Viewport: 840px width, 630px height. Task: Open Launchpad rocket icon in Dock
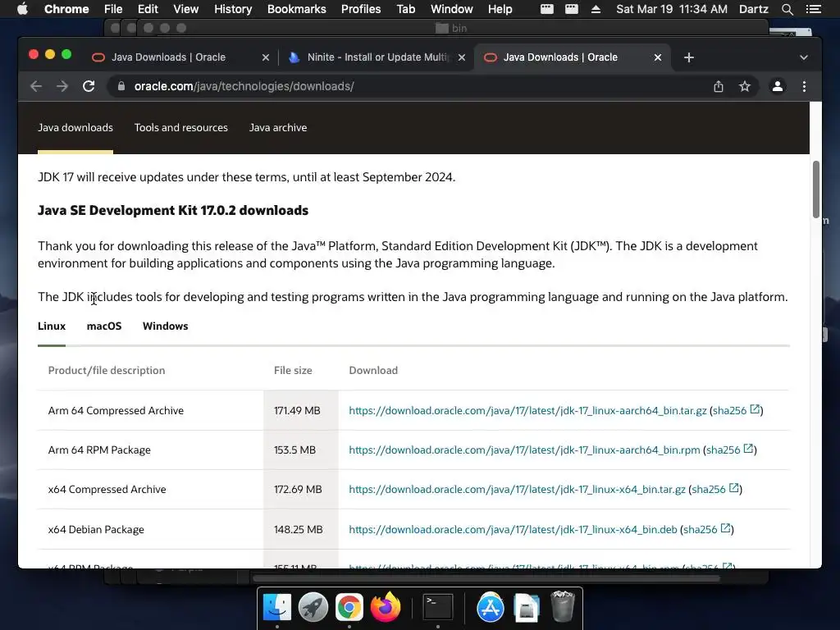coord(313,608)
